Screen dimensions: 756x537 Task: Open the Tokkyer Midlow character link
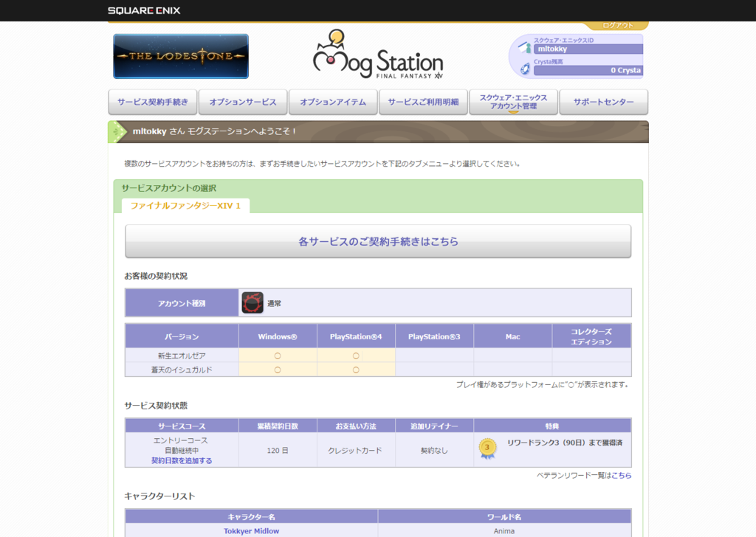click(x=251, y=531)
